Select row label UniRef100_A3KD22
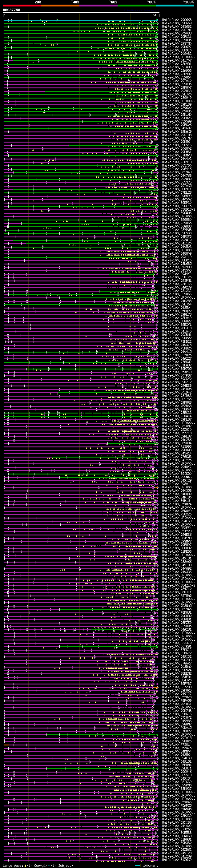197x868 pixels. coord(177,342)
